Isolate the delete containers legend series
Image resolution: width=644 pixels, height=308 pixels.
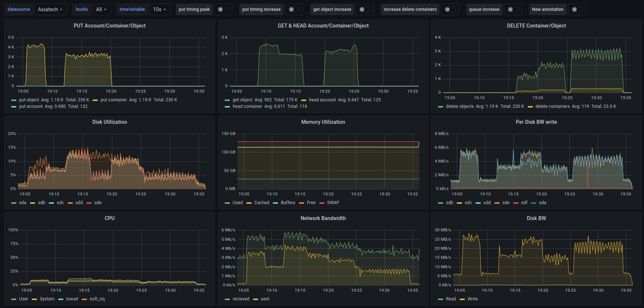pos(552,106)
